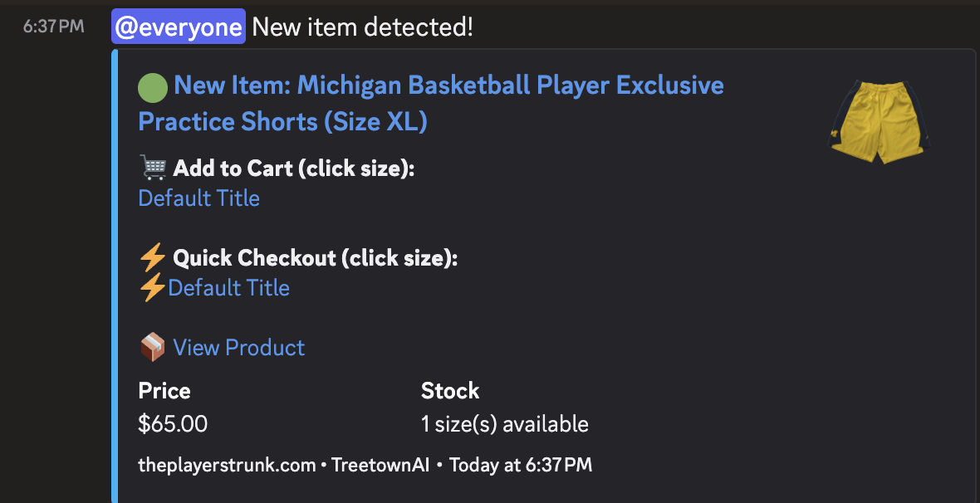This screenshot has height=503, width=980.
Task: Click the lightning bolt before the Quick Checkout Default Title link
Action: (x=153, y=288)
